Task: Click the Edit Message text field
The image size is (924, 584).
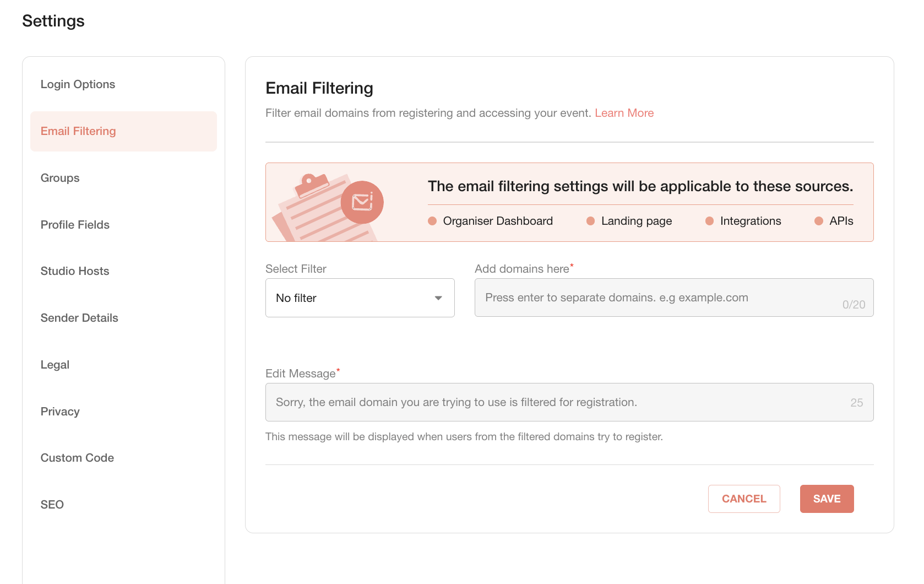Action: coord(569,402)
